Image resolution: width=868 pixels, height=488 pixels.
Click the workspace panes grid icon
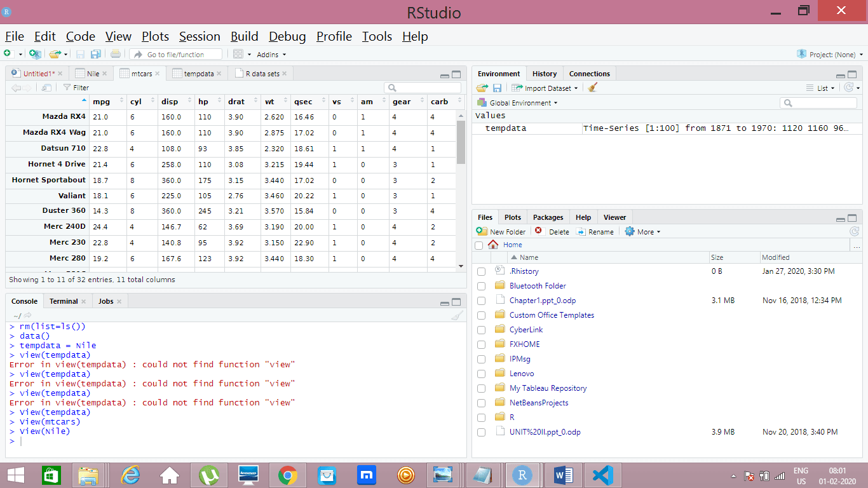coord(238,55)
